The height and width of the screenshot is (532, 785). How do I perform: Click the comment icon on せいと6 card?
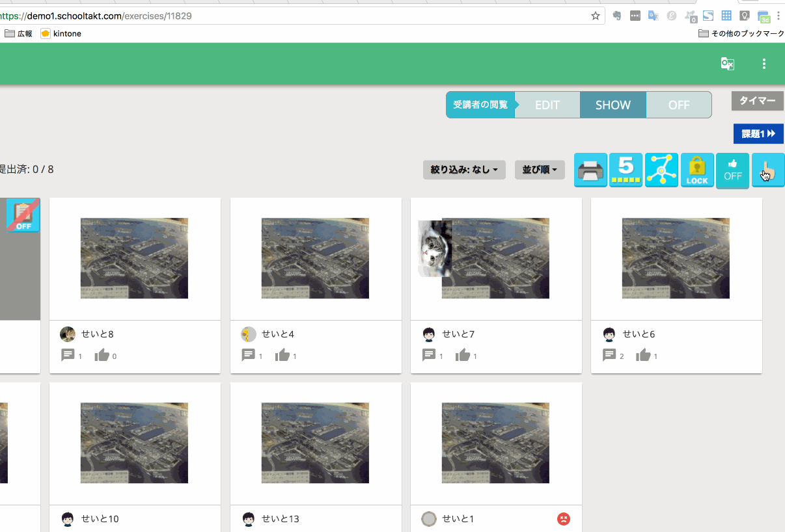click(609, 355)
